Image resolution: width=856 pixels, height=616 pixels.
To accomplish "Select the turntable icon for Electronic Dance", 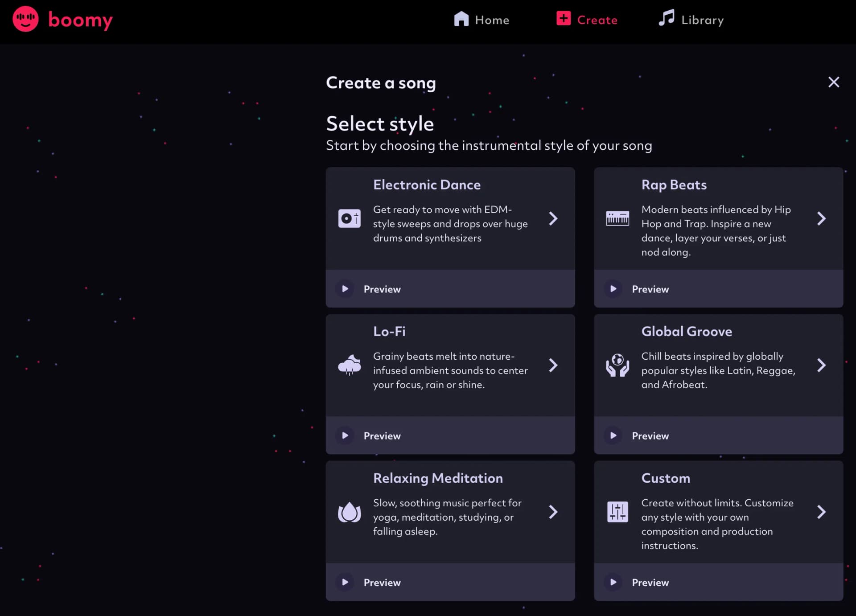I will pyautogui.click(x=350, y=218).
